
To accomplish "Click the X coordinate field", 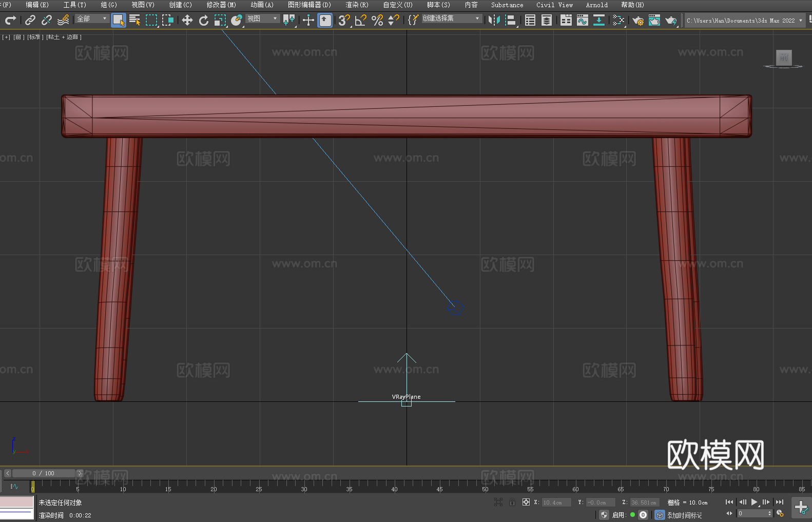I will pyautogui.click(x=556, y=502).
